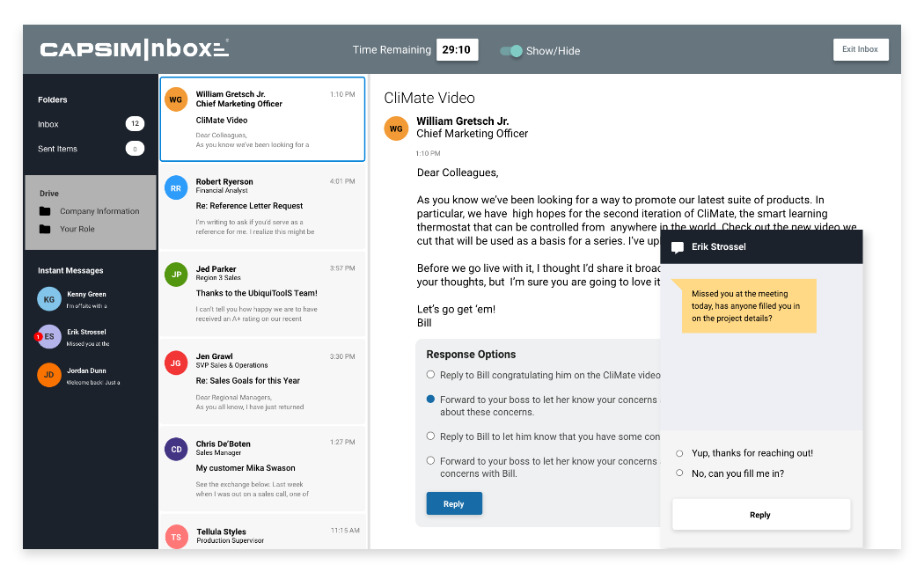
Task: Click the Company Information folder icon
Action: click(x=45, y=211)
